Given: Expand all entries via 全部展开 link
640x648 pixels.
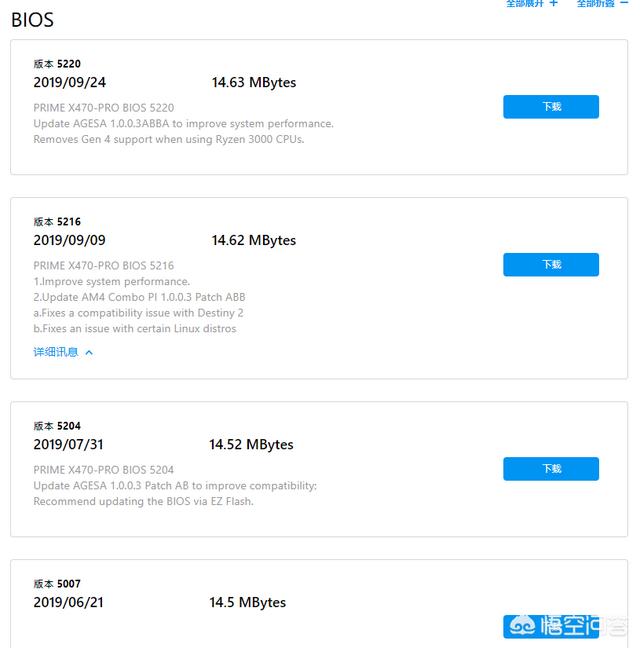Looking at the screenshot, I should (x=525, y=4).
